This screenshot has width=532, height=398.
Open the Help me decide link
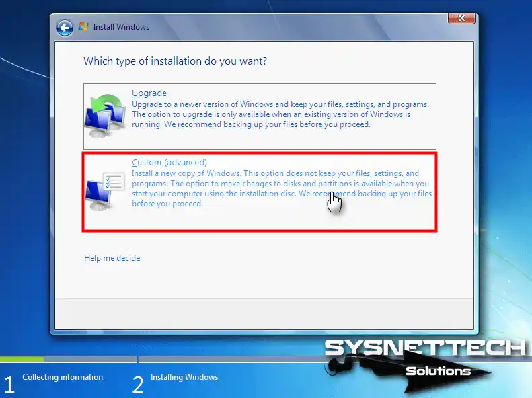(112, 258)
